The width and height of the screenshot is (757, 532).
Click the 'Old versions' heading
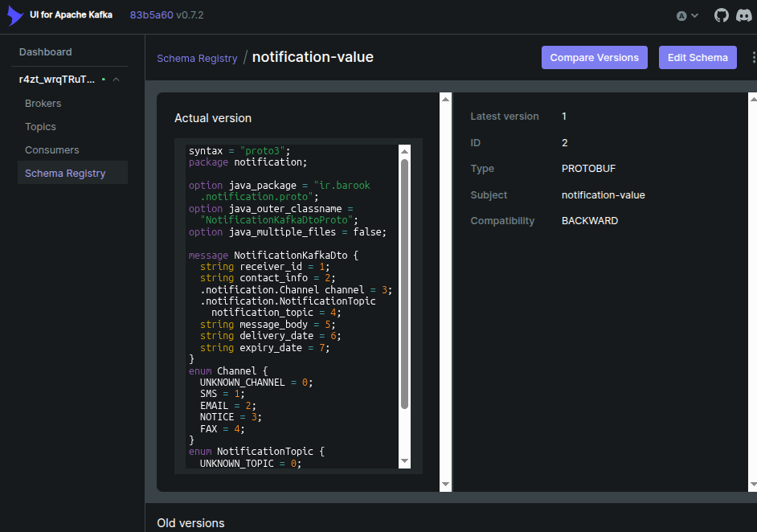pyautogui.click(x=190, y=523)
